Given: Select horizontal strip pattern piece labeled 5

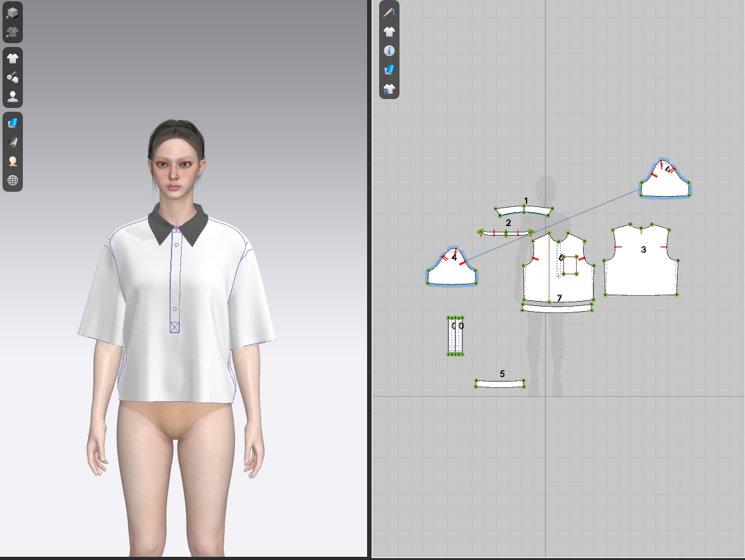Looking at the screenshot, I should click(500, 383).
